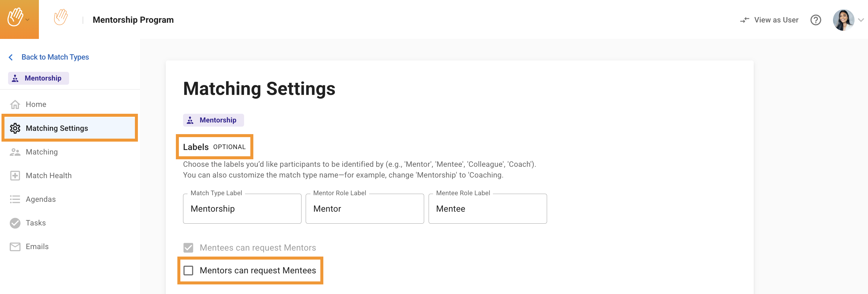Click the Emails envelope icon
The width and height of the screenshot is (868, 294).
pyautogui.click(x=15, y=247)
